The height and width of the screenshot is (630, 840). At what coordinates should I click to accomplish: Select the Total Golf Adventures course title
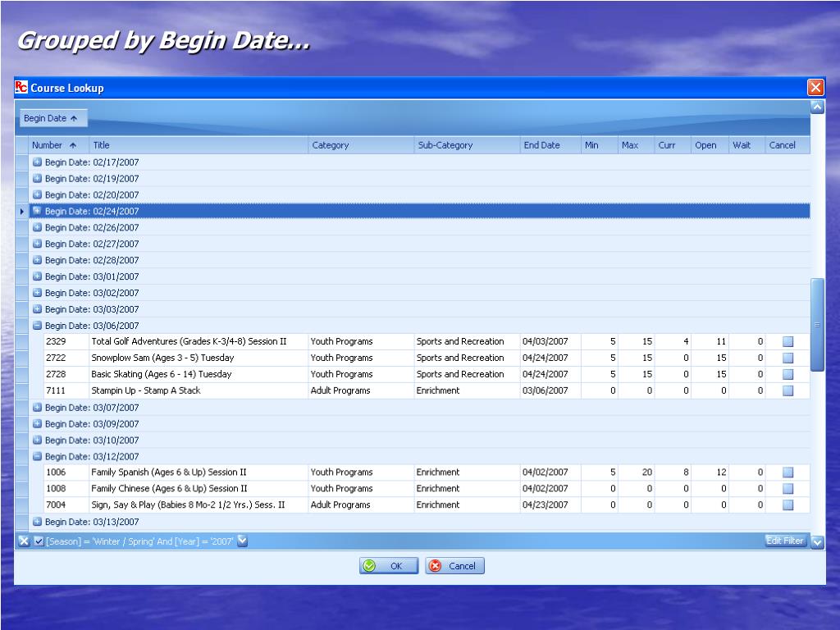point(189,341)
